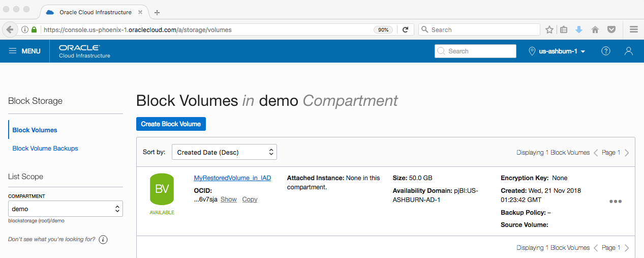Viewport: 644px width, 258px height.
Task: Click the Encryption Key: None text
Action: 534,178
